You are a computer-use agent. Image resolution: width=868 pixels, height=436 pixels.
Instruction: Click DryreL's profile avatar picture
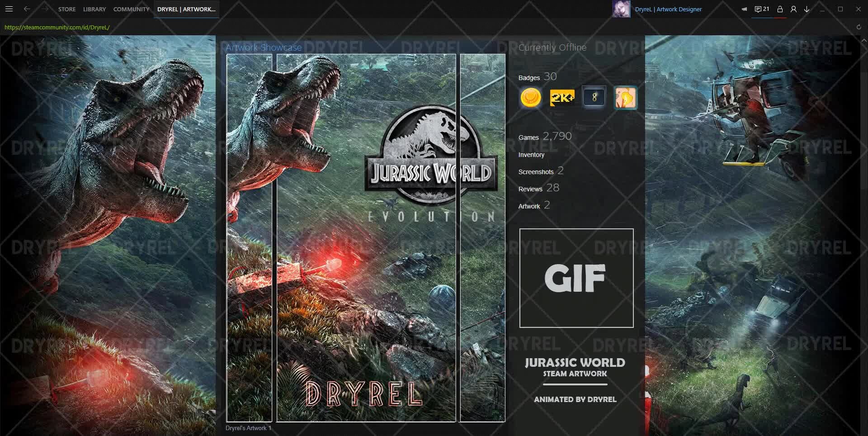pos(622,9)
